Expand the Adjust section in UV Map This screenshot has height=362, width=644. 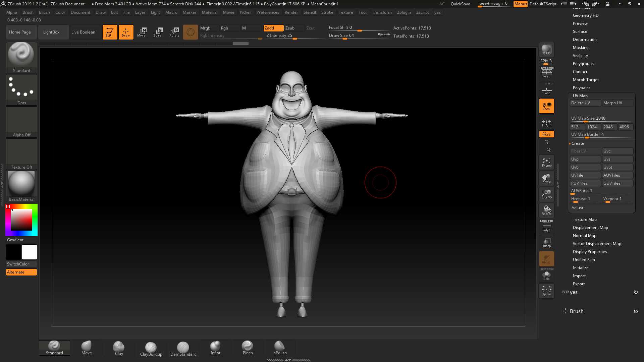577,208
